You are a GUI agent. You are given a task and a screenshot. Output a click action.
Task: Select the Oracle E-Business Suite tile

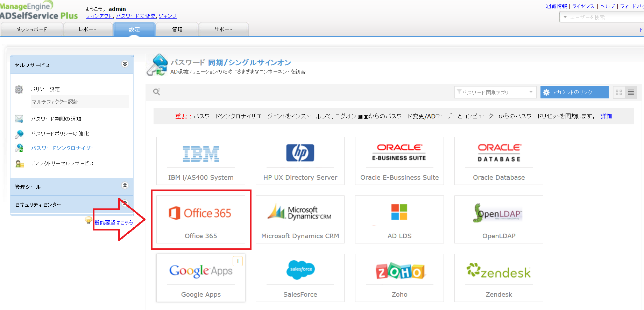coord(399,161)
